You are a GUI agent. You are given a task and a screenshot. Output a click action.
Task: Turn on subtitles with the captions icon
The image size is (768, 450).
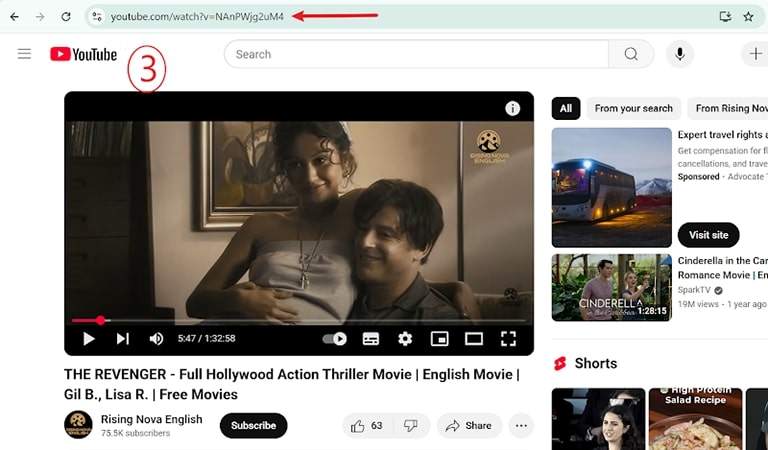pyautogui.click(x=371, y=338)
